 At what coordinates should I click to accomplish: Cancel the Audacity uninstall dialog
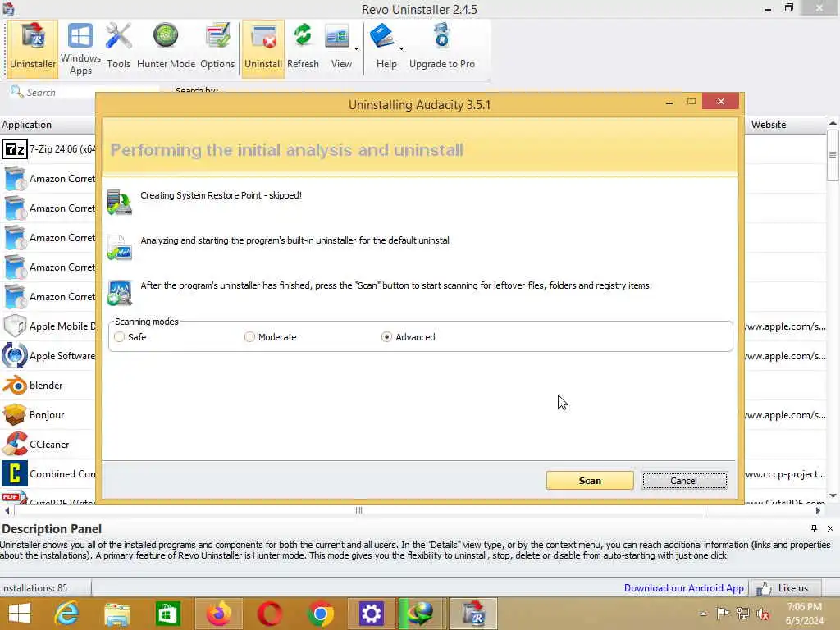(x=685, y=481)
